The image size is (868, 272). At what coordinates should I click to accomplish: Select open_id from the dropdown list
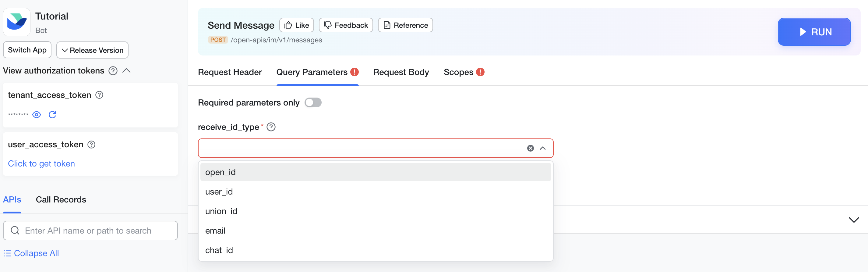coord(221,172)
